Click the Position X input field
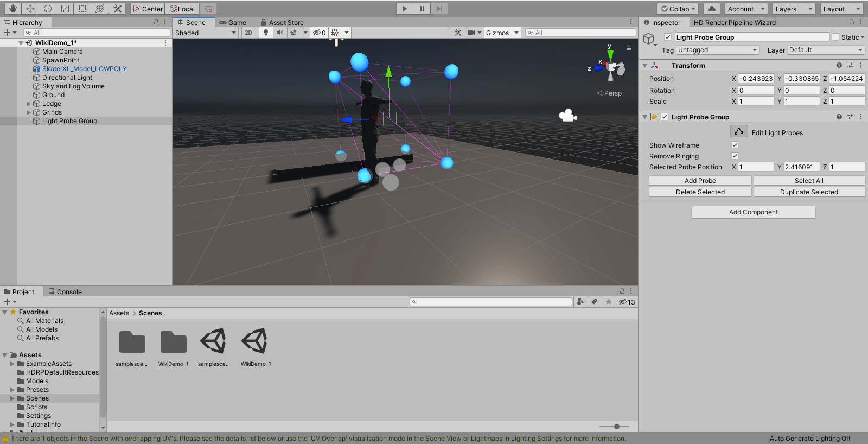 tap(756, 78)
